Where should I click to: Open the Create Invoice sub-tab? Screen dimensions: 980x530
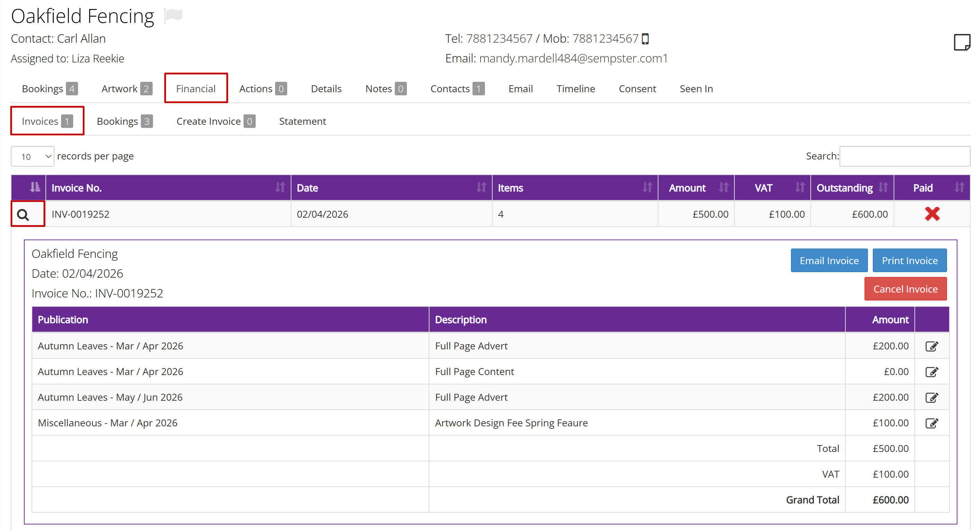pos(216,121)
